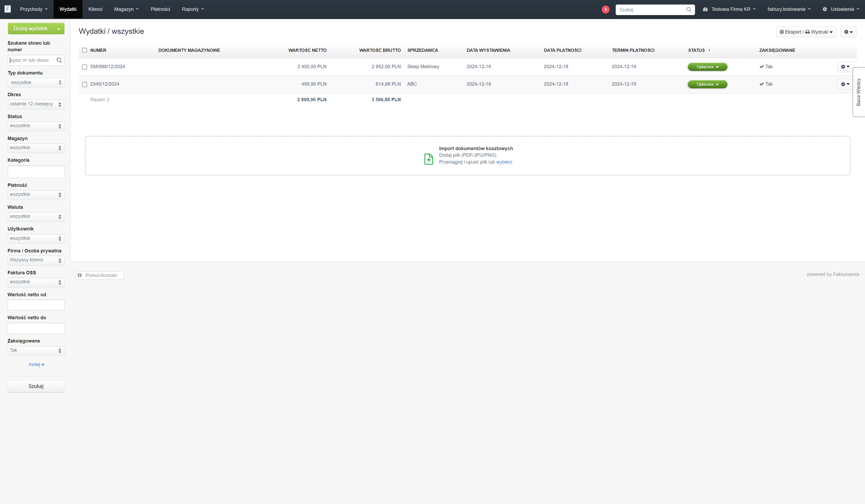865x504 pixels.
Task: Click the Pomoc/kontakt button
Action: coord(99,275)
